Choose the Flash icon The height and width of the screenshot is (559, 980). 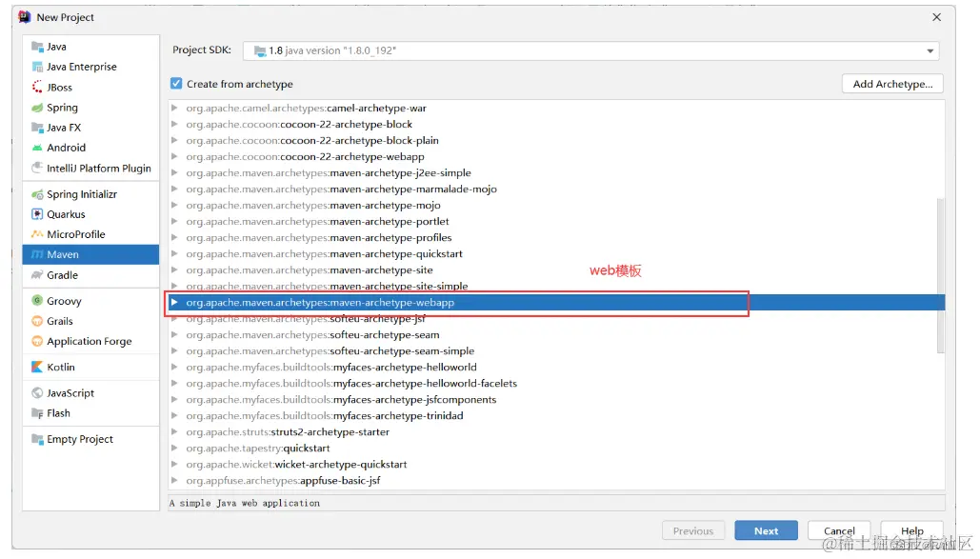click(x=37, y=413)
